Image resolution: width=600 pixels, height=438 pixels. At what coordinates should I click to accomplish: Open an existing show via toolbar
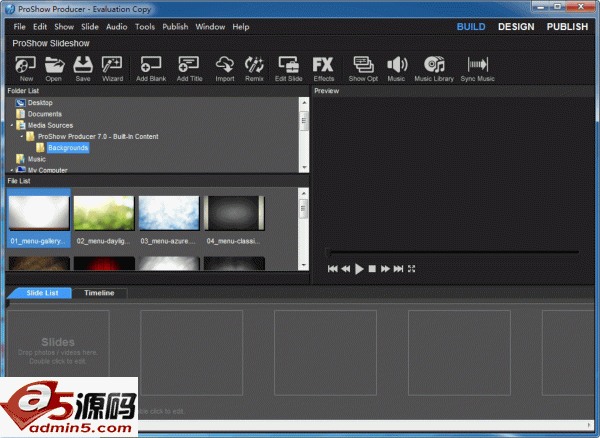54,69
